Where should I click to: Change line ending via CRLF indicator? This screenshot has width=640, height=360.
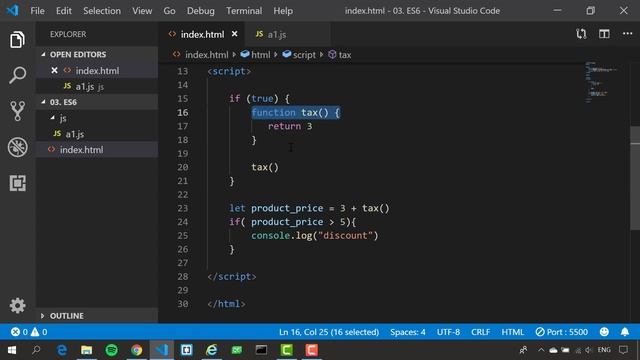click(480, 332)
